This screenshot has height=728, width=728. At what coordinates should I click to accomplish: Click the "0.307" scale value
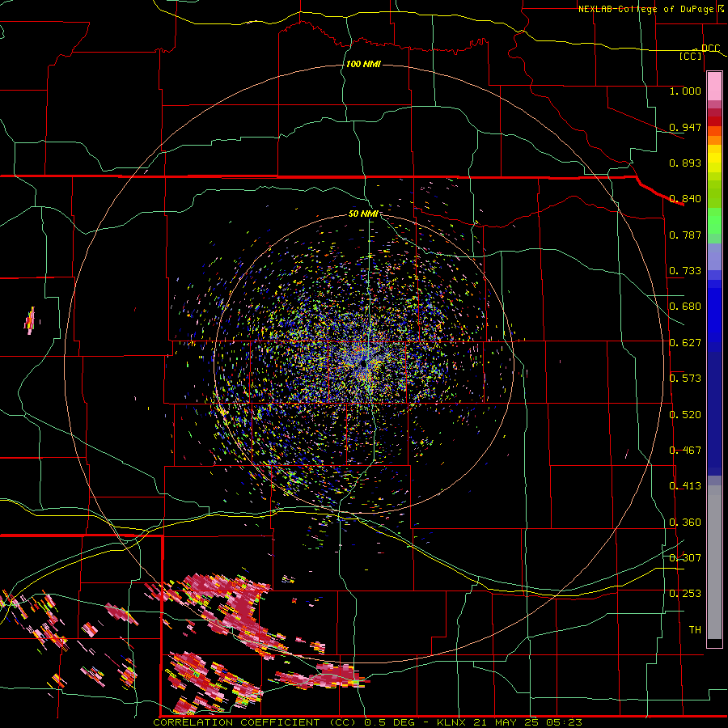pyautogui.click(x=685, y=557)
